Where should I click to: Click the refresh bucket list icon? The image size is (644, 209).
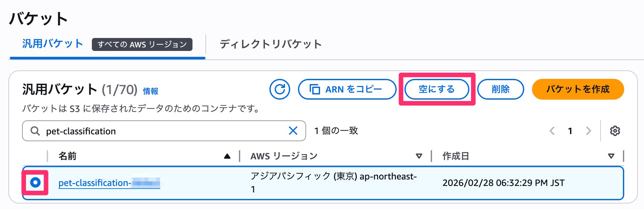279,89
